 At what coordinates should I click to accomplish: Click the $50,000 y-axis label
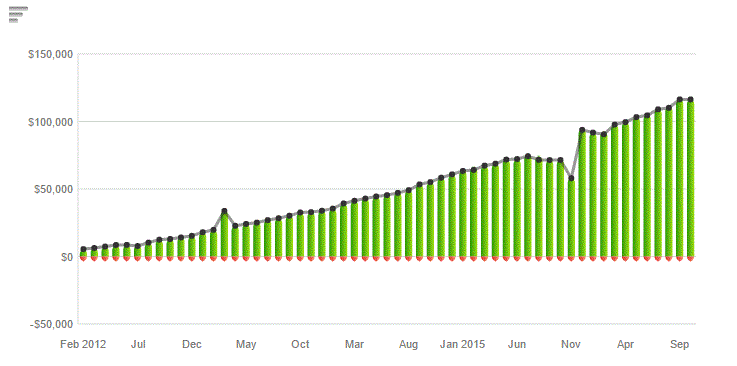tap(53, 189)
